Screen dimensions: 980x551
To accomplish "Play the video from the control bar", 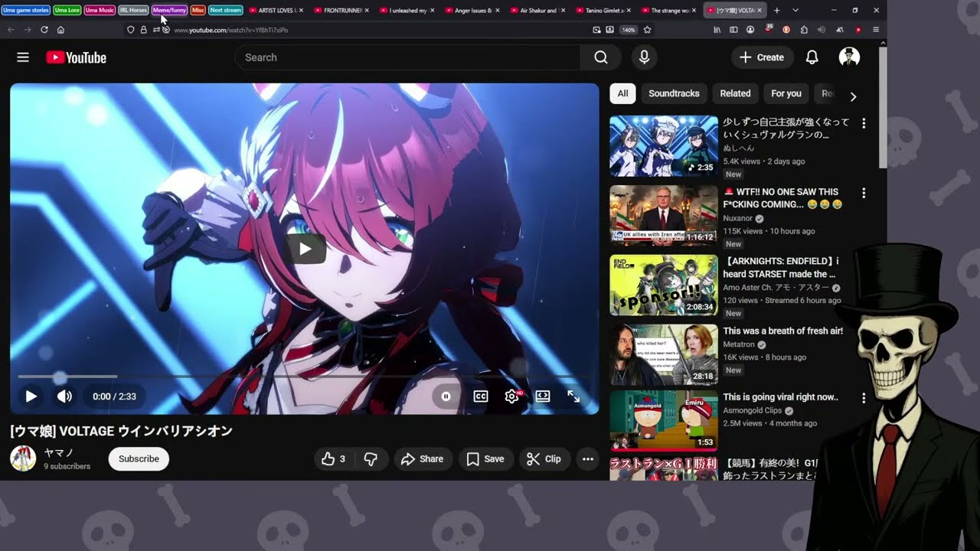I will point(31,396).
